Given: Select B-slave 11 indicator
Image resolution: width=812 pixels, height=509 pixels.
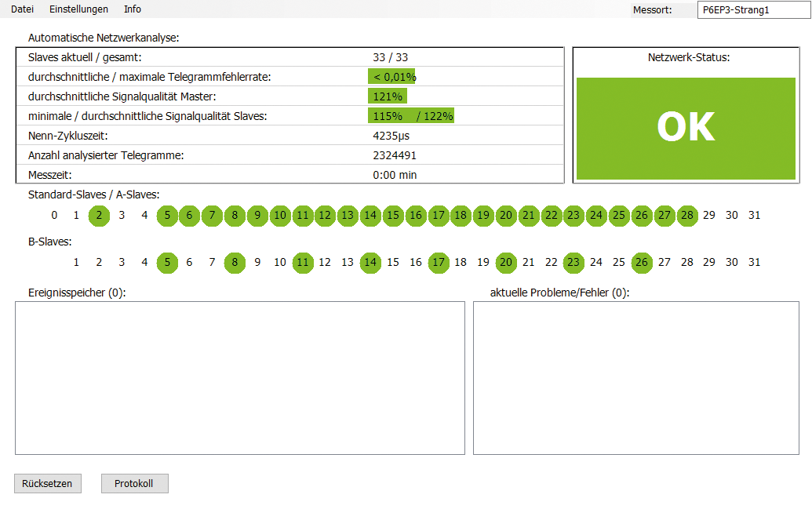Looking at the screenshot, I should coord(303,263).
